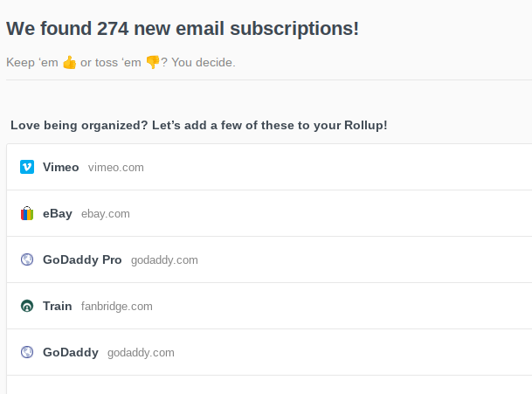This screenshot has height=394, width=532.
Task: Click the ebay.com domain text
Action: point(106,213)
